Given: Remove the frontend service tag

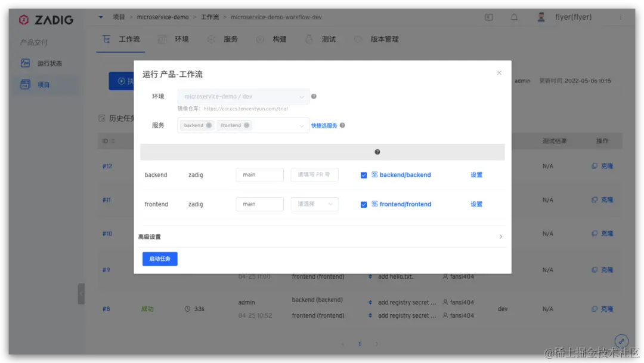Looking at the screenshot, I should (246, 125).
